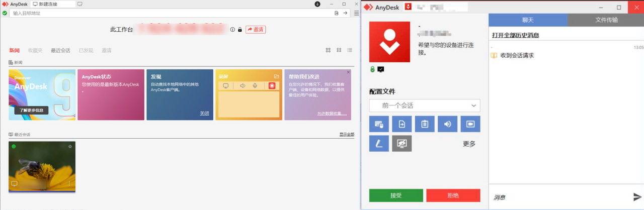Screen dimensions: 644x210
Task: Click 了解更多信息 on Discover card
Action: point(31,110)
